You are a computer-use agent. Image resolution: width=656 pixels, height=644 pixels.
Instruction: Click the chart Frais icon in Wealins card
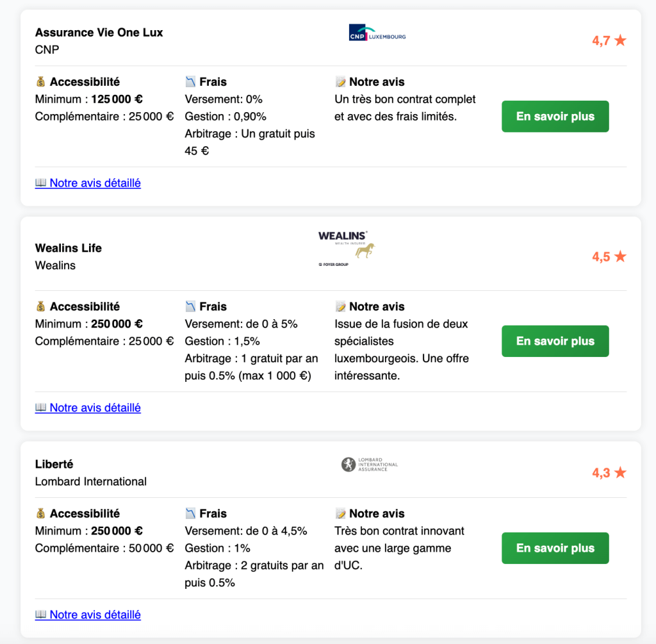pos(190,307)
